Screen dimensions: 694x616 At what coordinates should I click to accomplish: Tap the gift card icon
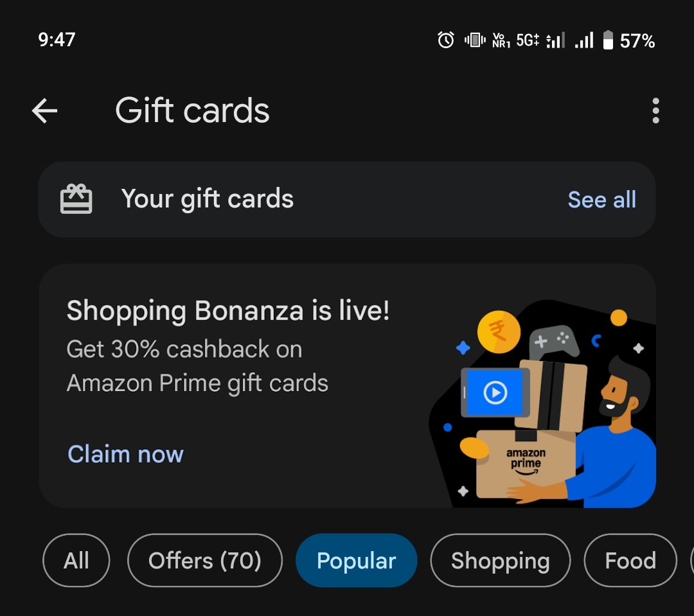[76, 199]
